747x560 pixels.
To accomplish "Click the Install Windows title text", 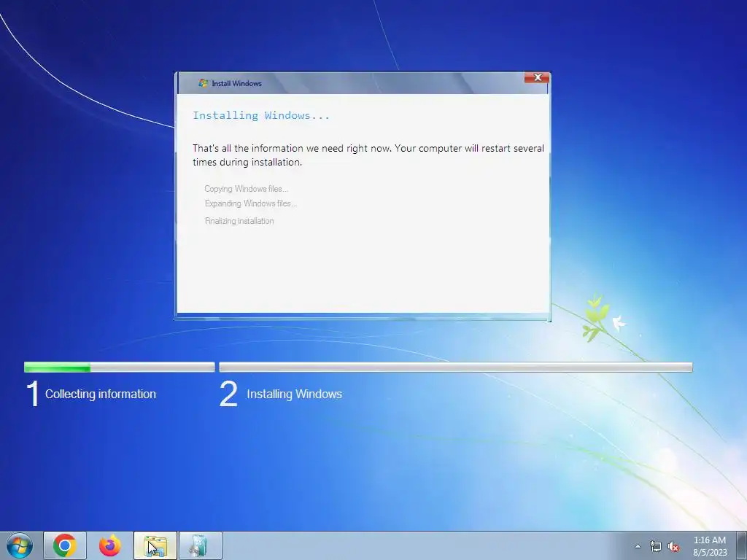I will tap(237, 83).
